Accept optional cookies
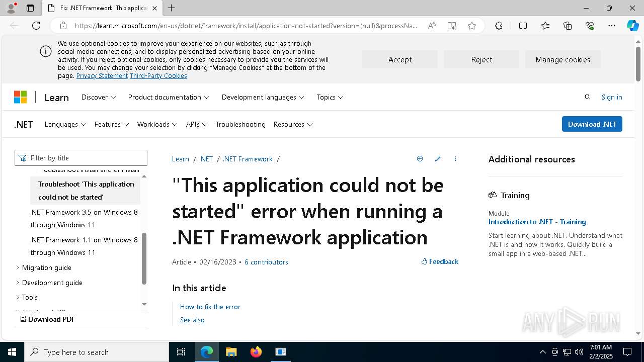The height and width of the screenshot is (362, 644). point(400,59)
